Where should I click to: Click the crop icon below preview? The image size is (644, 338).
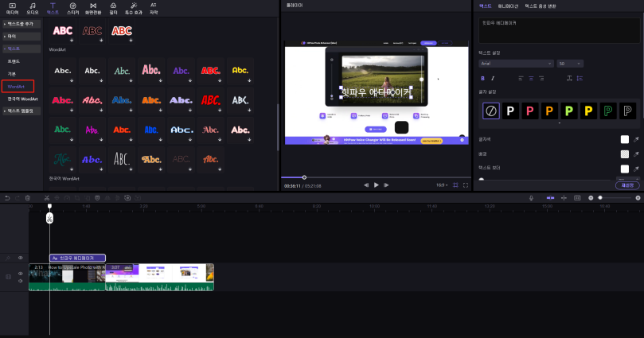click(455, 185)
